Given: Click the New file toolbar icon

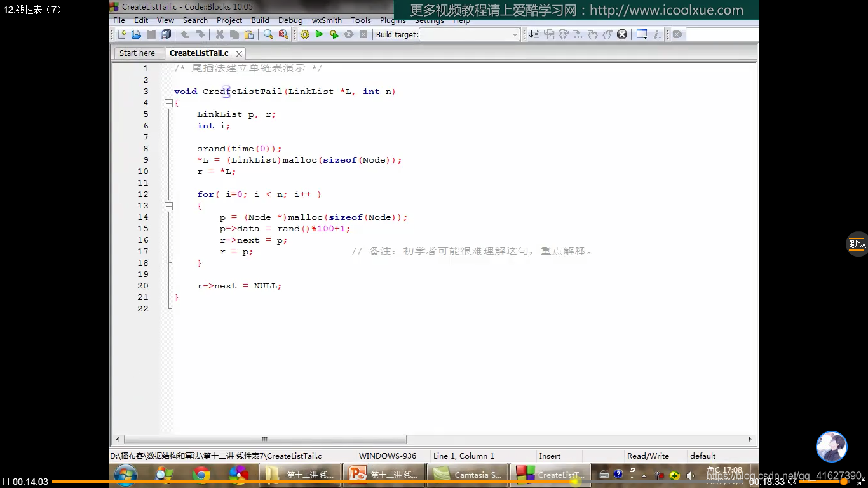Looking at the screenshot, I should coord(122,34).
